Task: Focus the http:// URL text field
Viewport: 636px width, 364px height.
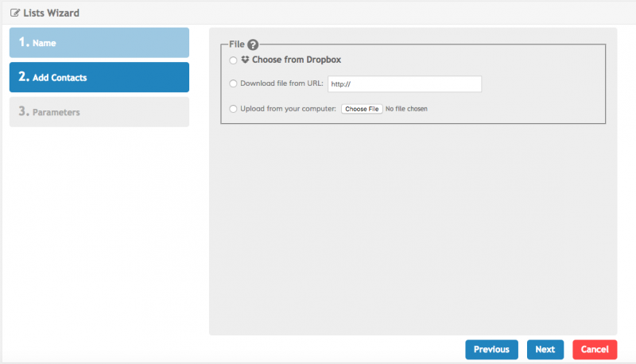Action: pyautogui.click(x=405, y=84)
